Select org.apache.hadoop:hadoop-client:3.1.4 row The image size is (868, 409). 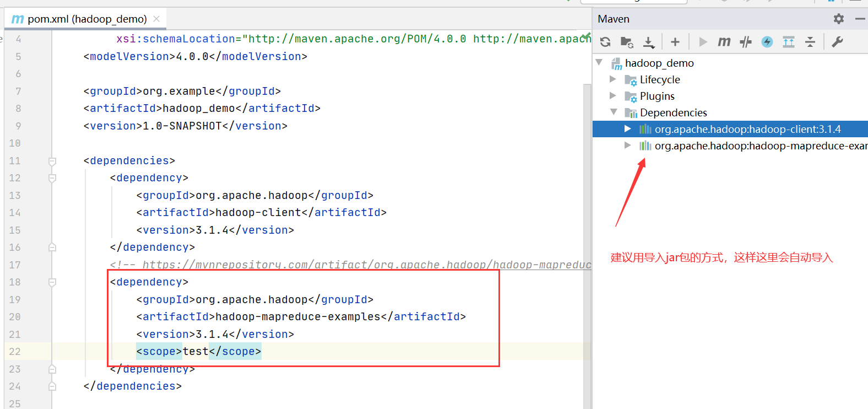tap(730, 129)
